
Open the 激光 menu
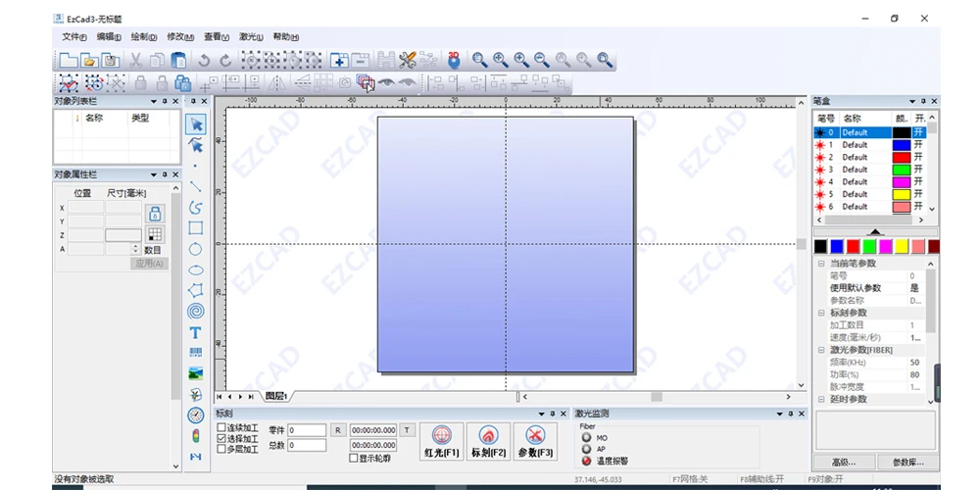pyautogui.click(x=251, y=37)
